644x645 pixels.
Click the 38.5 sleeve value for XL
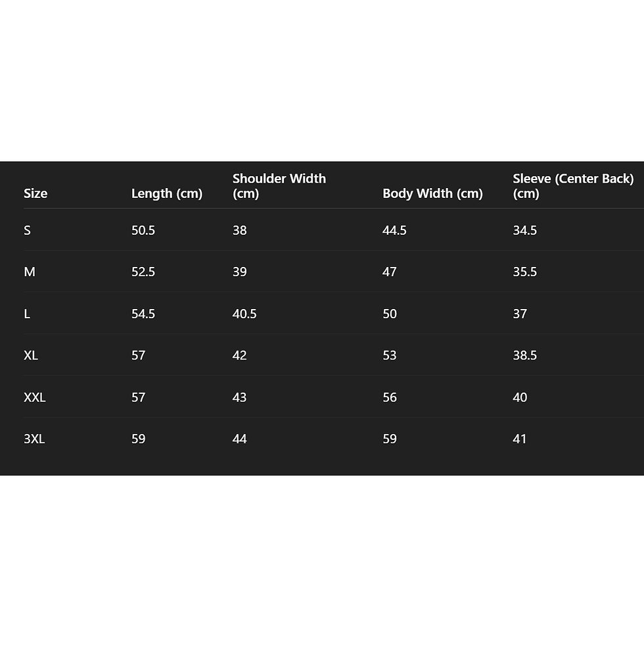pyautogui.click(x=525, y=356)
